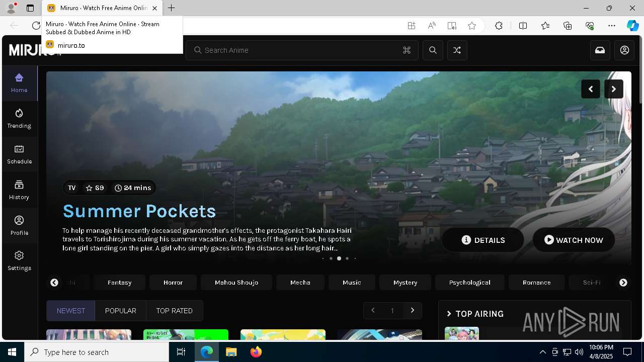This screenshot has width=644, height=362.
Task: Go to next banner slide
Action: coord(614,89)
